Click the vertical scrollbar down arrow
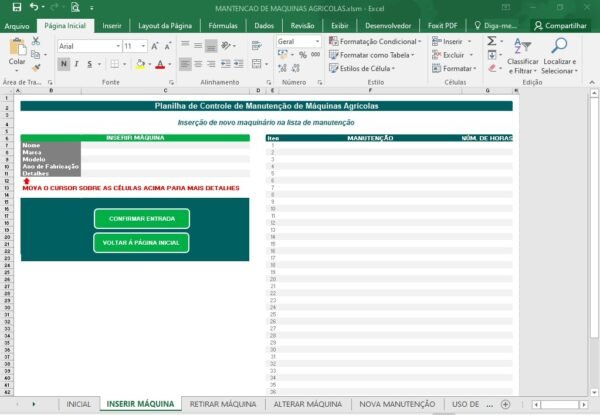 pos(594,392)
